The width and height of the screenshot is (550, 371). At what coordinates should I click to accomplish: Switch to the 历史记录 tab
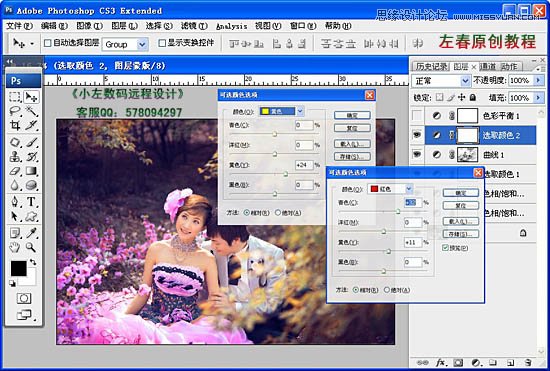click(x=431, y=67)
